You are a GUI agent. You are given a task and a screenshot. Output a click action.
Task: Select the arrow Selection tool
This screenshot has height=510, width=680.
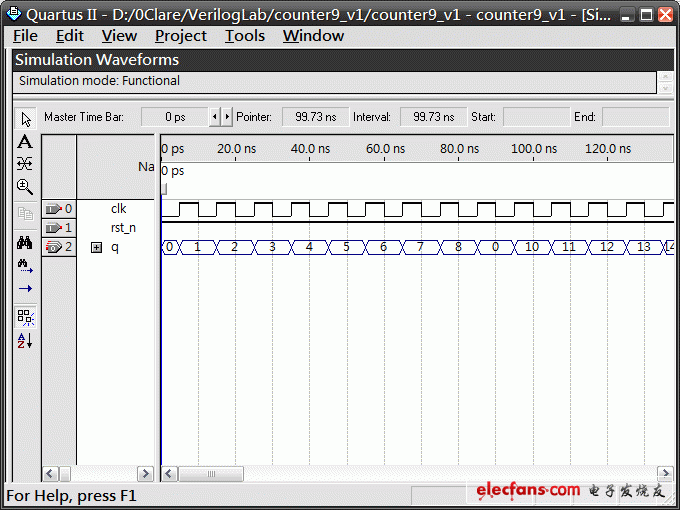tap(26, 119)
